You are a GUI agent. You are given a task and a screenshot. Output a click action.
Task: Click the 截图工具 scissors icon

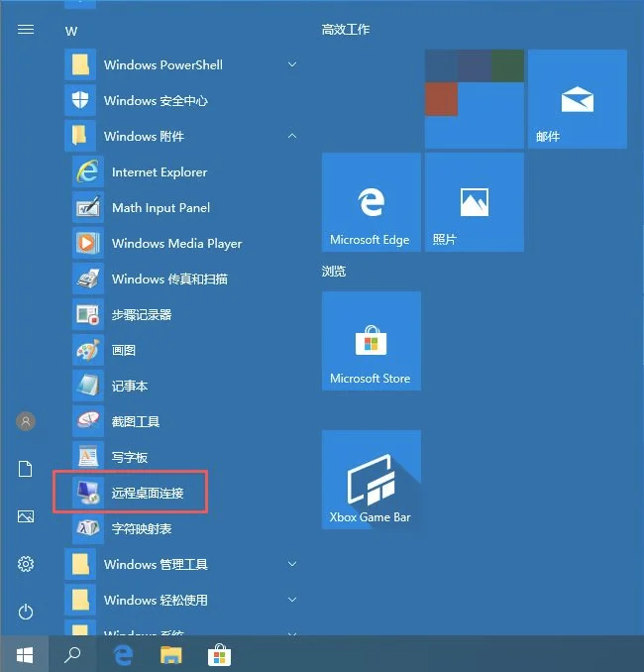click(88, 421)
